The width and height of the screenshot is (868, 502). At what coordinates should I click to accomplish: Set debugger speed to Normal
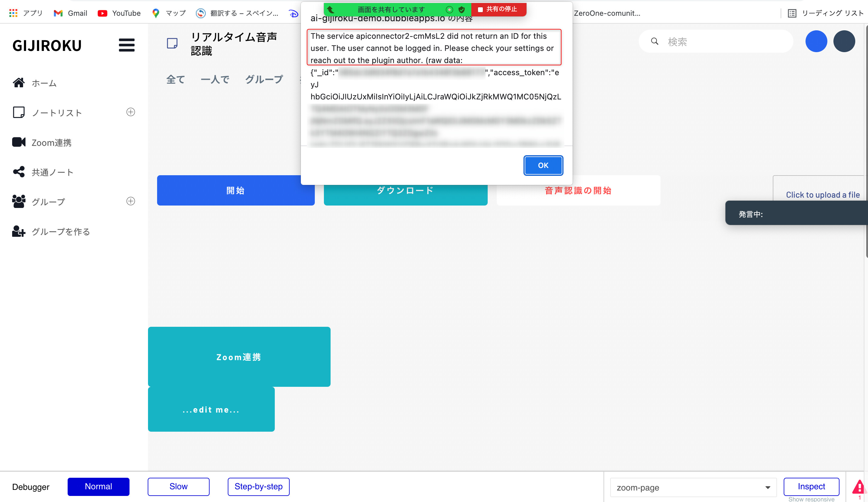[98, 487]
